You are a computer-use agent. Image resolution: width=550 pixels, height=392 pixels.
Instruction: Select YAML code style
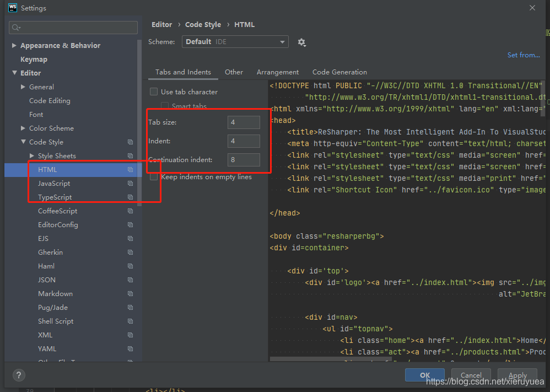click(x=47, y=349)
